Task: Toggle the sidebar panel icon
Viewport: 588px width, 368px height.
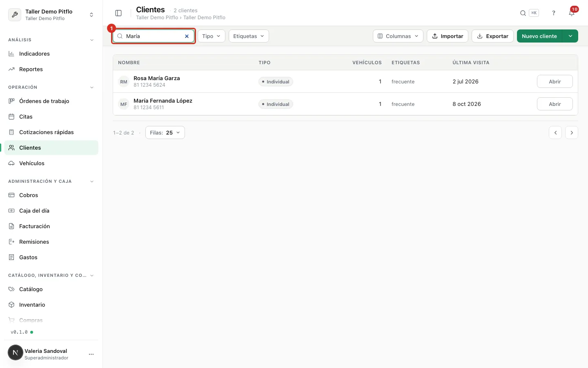Action: click(x=118, y=13)
